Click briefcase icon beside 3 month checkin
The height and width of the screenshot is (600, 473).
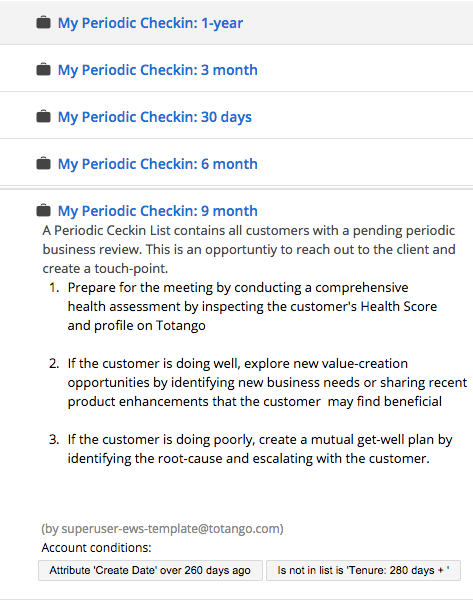43,70
